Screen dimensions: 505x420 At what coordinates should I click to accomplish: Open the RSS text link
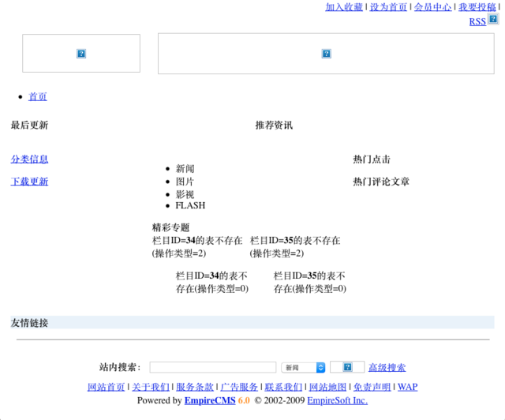point(477,21)
